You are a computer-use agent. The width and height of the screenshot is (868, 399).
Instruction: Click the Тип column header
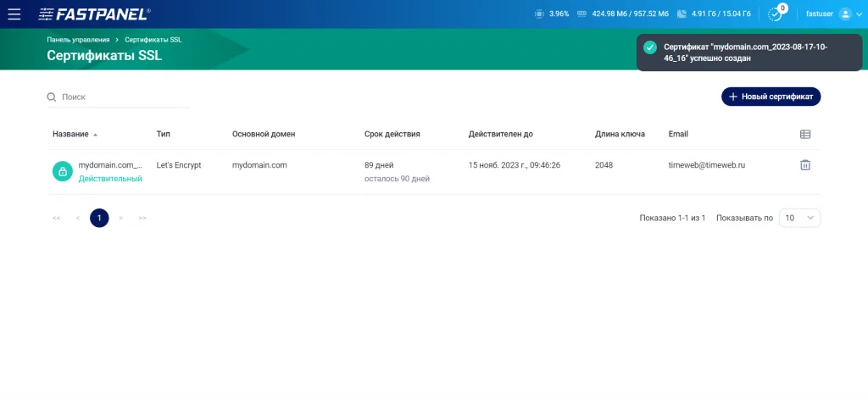(164, 134)
